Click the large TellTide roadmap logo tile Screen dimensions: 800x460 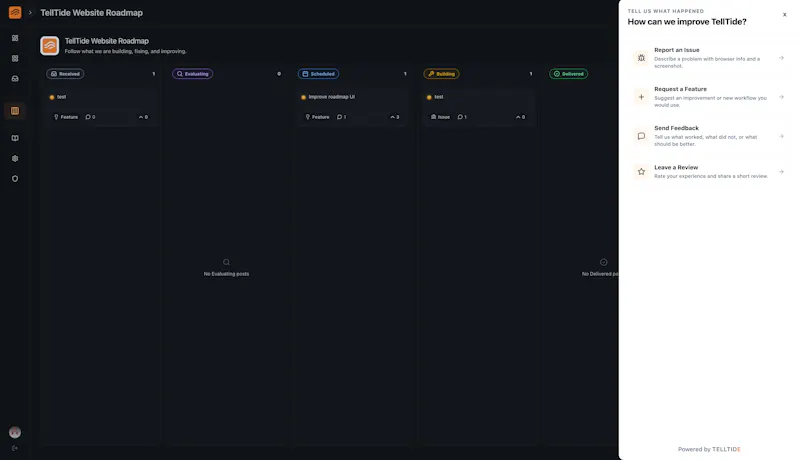[x=49, y=45]
